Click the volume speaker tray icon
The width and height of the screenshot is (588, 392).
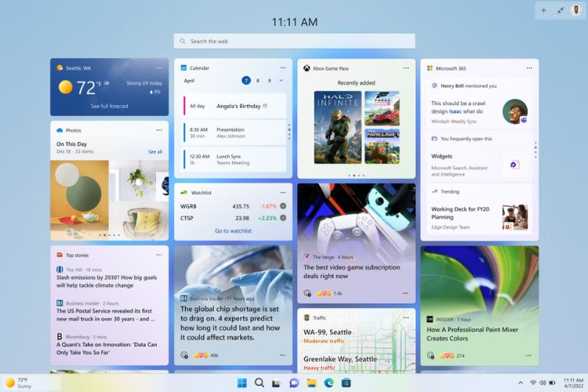click(543, 383)
